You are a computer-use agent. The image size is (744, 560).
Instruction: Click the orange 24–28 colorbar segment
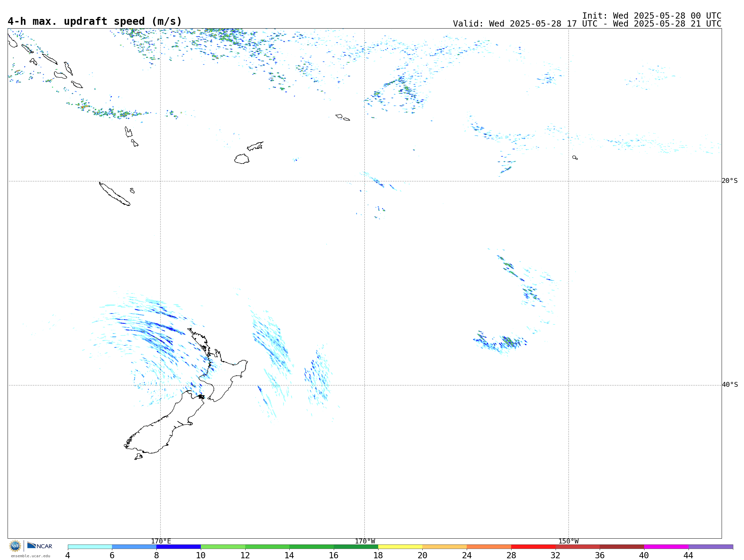click(x=489, y=547)
